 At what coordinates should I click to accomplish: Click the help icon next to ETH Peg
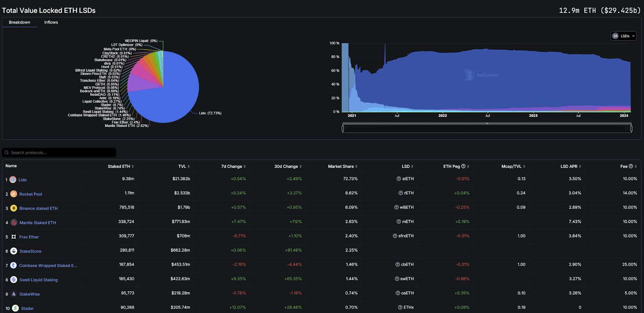click(463, 166)
